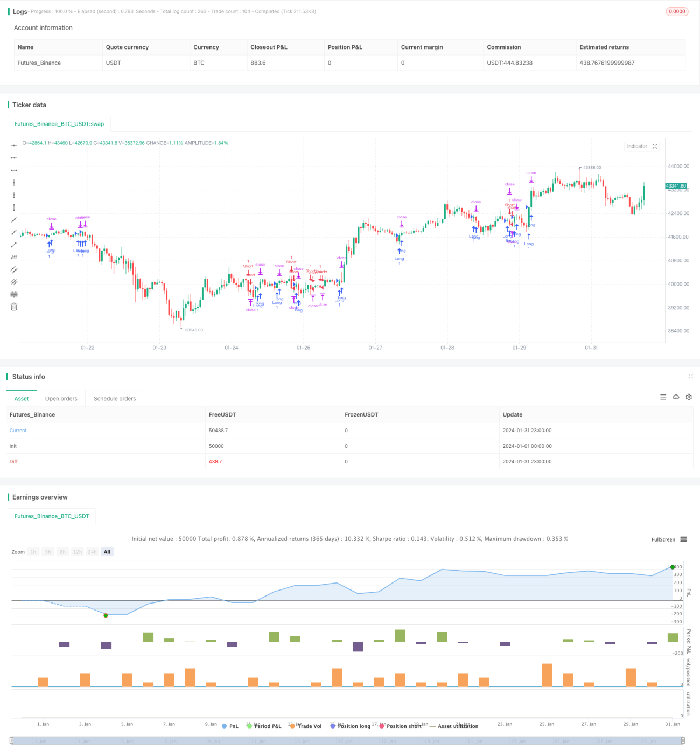Toggle the Period P&L legend item
700x756 pixels.
264,726
